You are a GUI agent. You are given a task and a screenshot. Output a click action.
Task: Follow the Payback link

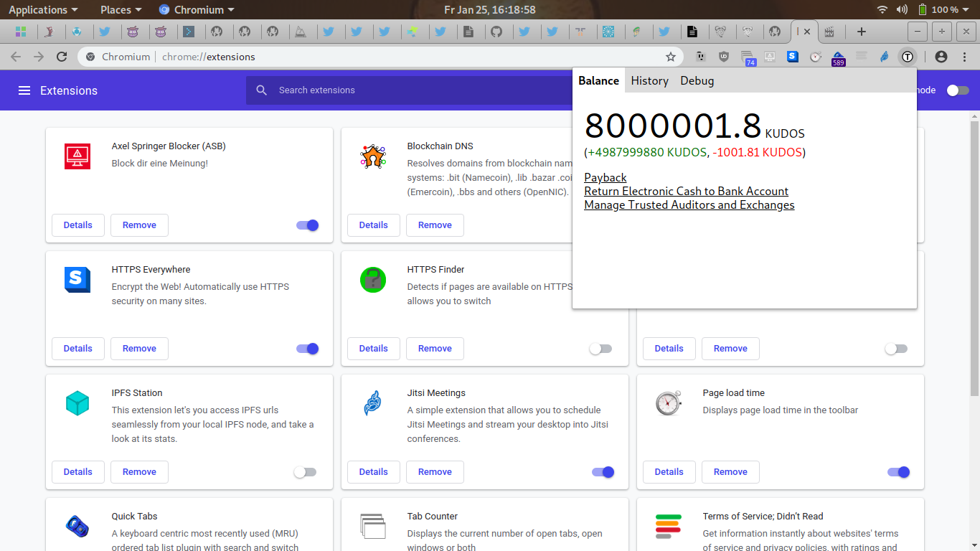[x=606, y=178]
